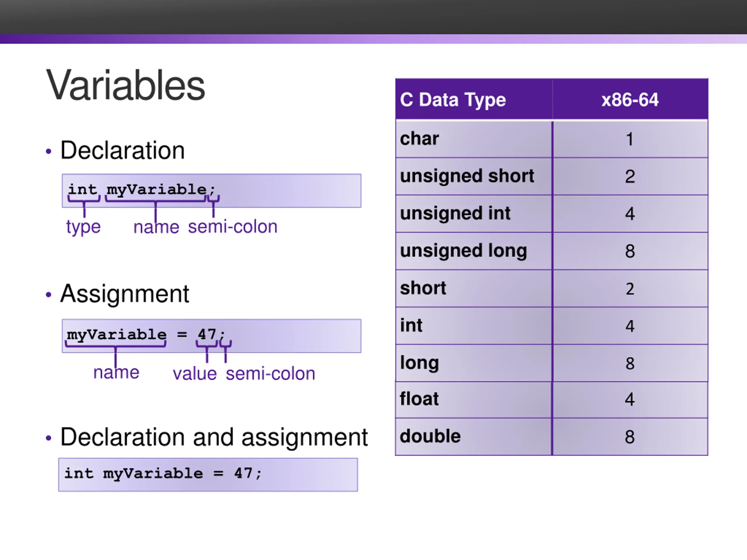Click the 'float' table cell
This screenshot has width=747, height=560.
(474, 400)
